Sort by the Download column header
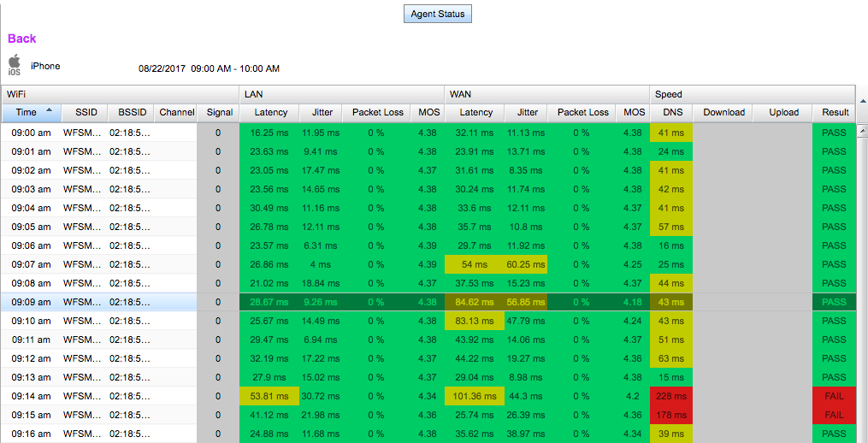The width and height of the screenshot is (868, 443). point(723,112)
